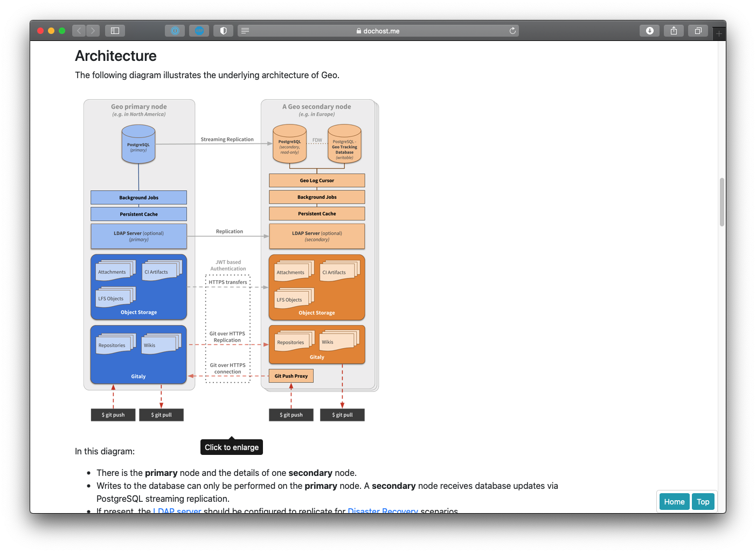The height and width of the screenshot is (553, 756).
Task: Click the dochost.me address field
Action: point(378,31)
